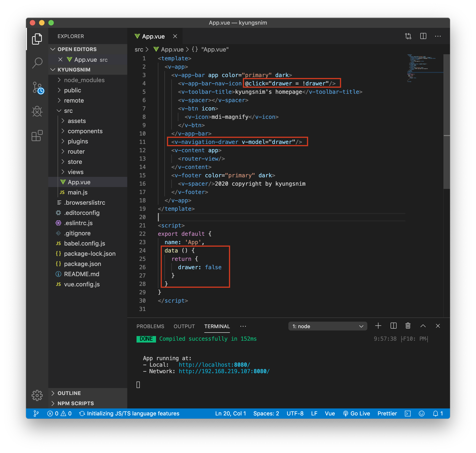
Task: Expand the node_modules folder
Action: pos(84,80)
